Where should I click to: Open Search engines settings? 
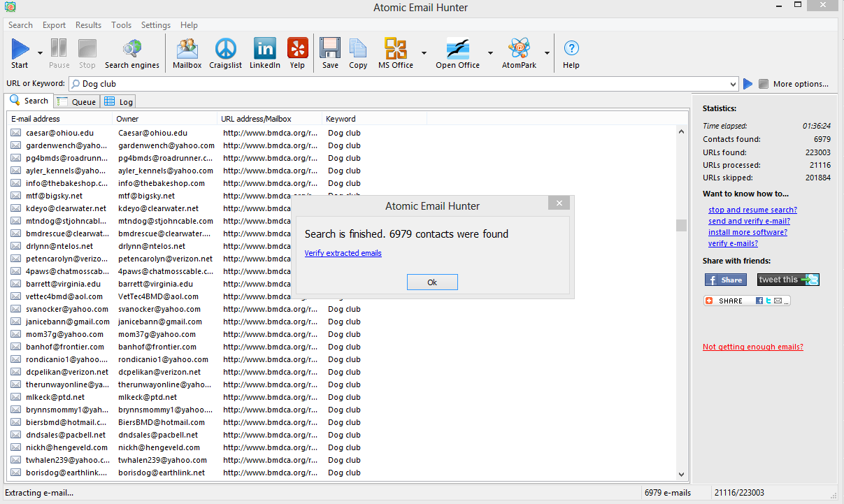click(132, 53)
